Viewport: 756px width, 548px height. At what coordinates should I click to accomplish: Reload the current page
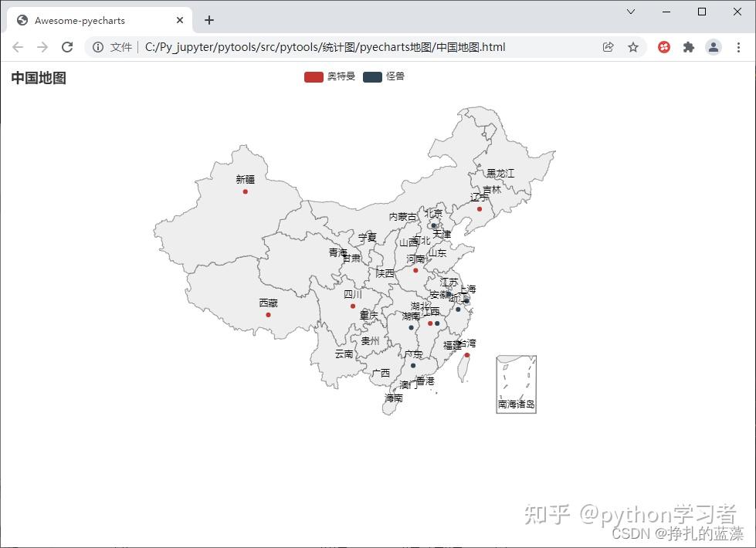point(67,47)
